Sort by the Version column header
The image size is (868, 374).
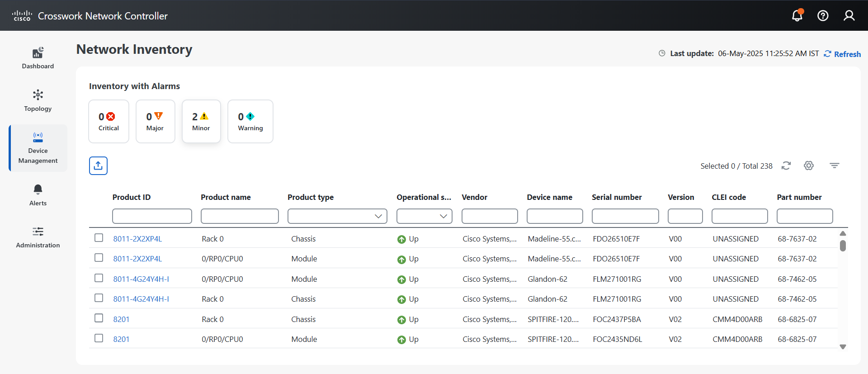[681, 197]
